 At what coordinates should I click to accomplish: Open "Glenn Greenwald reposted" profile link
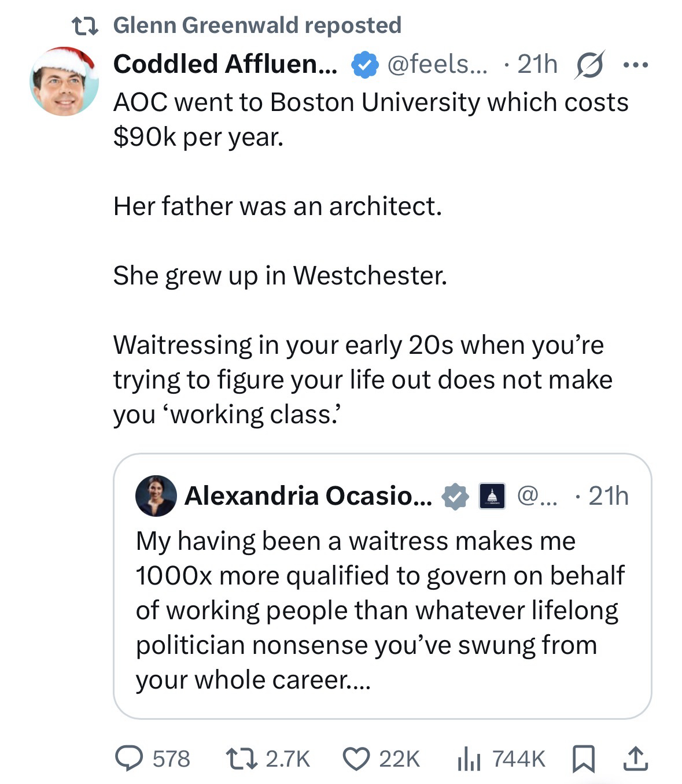257,25
